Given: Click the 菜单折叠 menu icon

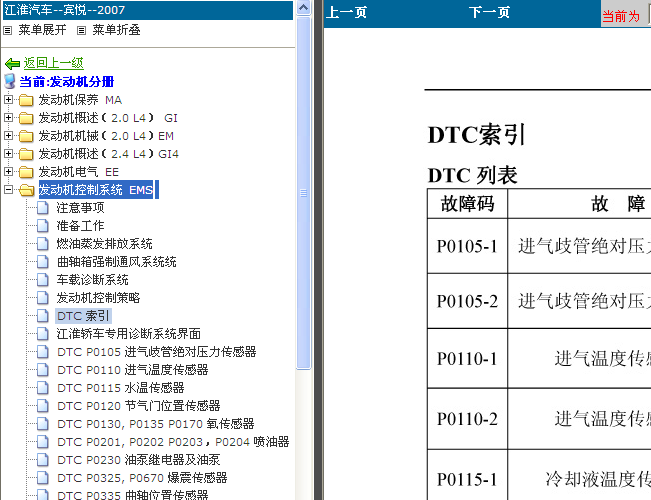Looking at the screenshot, I should 81,30.
